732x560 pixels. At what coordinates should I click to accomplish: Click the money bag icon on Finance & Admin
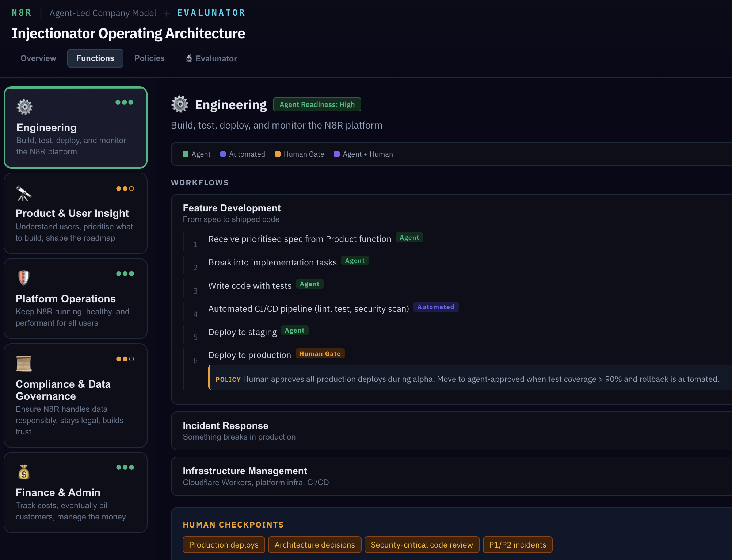coord(24,472)
